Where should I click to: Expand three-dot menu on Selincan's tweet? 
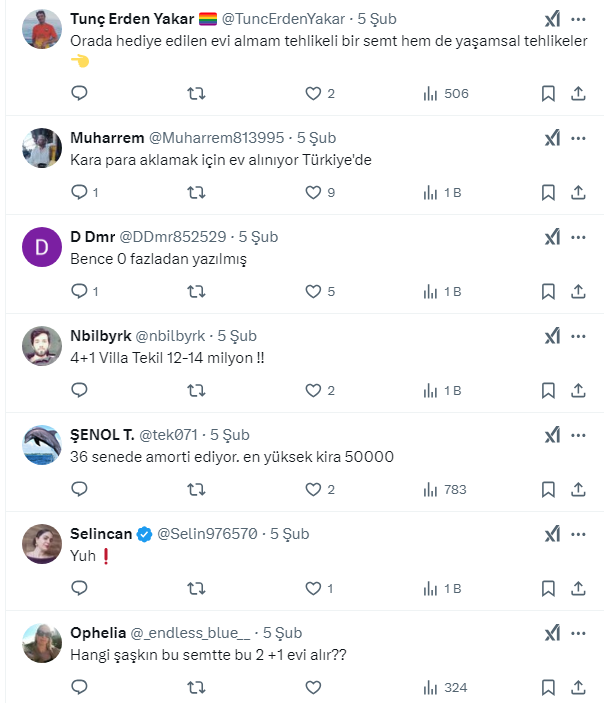pos(579,534)
